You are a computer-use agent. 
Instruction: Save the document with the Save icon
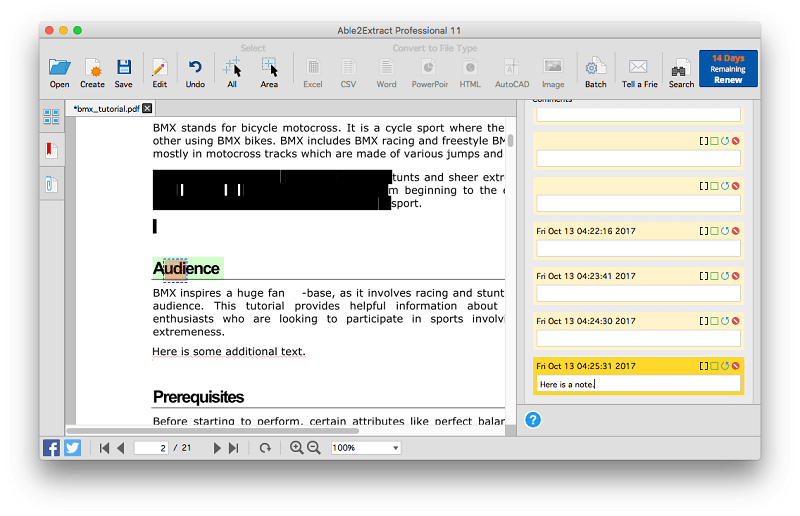click(123, 73)
